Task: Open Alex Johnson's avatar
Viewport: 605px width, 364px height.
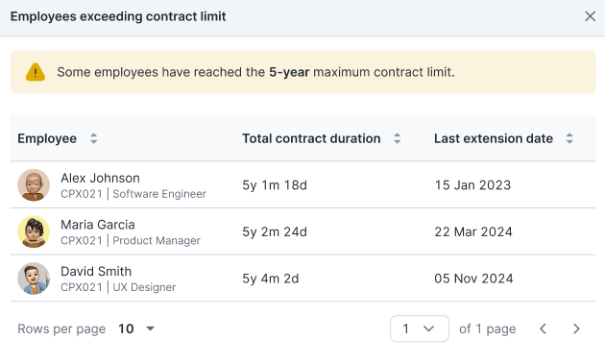Action: (x=34, y=185)
